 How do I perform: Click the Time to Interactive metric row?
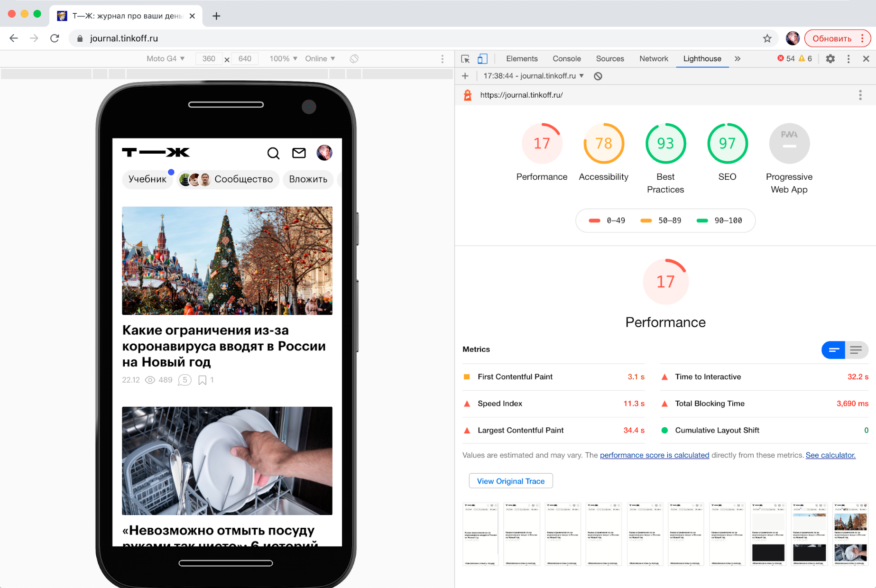click(765, 377)
